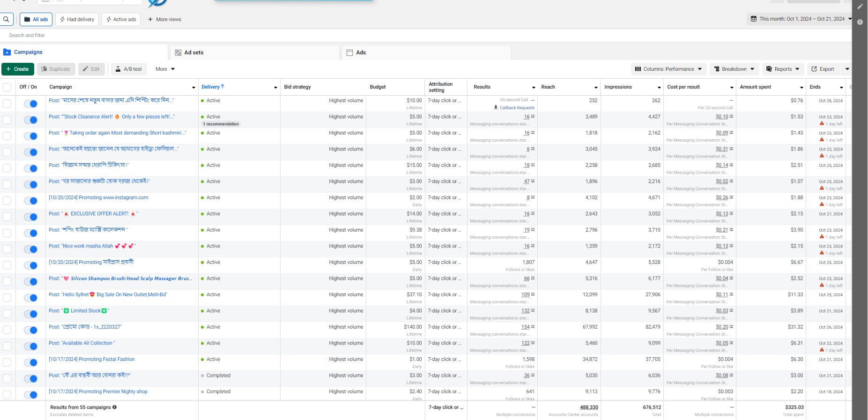This screenshot has width=868, height=420.
Task: Switch to the Ads tab
Action: coord(426,52)
